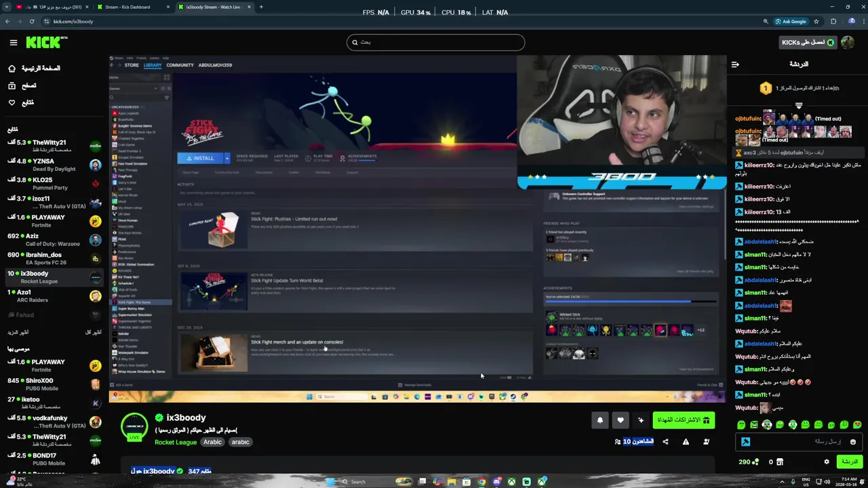Focus the Kick search field
868x488 pixels.
[435, 42]
